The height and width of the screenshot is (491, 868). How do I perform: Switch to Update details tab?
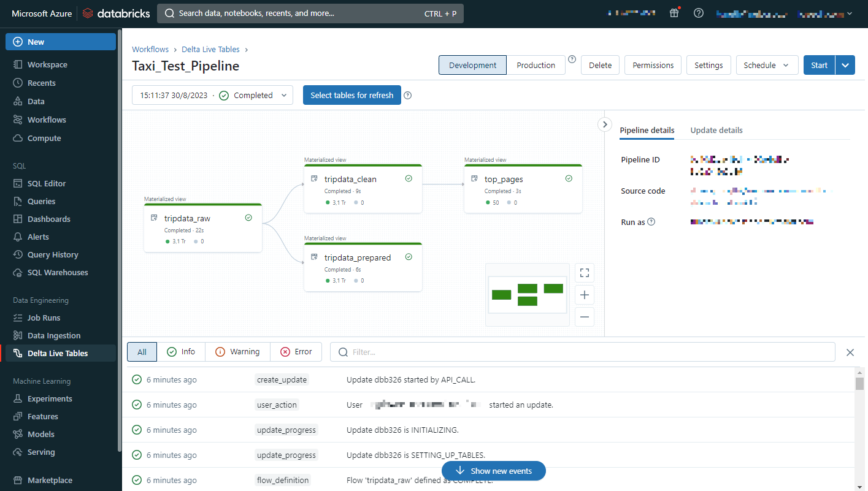click(716, 130)
